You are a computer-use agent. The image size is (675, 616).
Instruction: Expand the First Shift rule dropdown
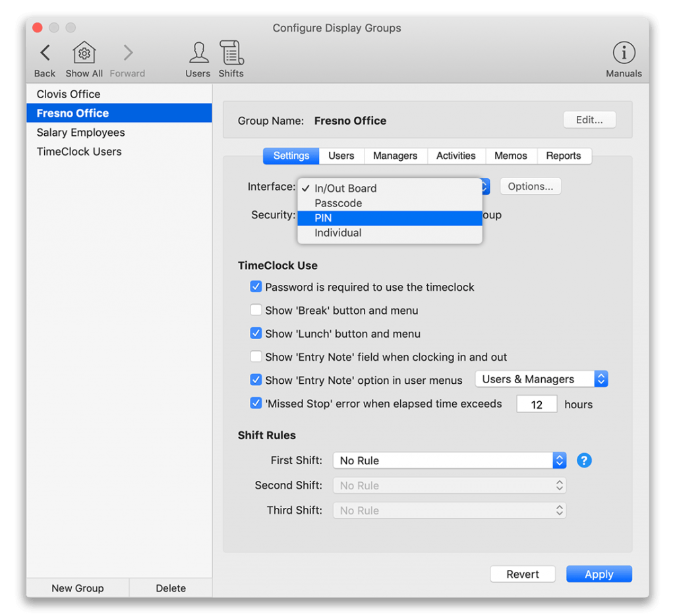point(450,460)
